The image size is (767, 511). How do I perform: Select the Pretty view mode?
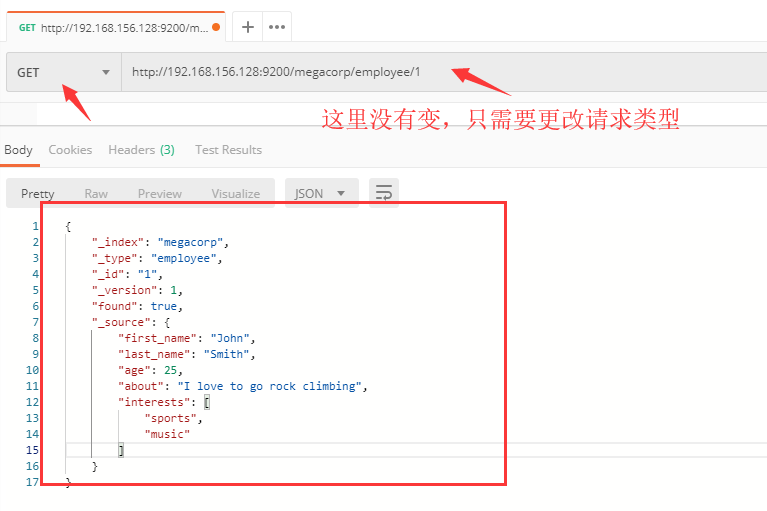38,193
